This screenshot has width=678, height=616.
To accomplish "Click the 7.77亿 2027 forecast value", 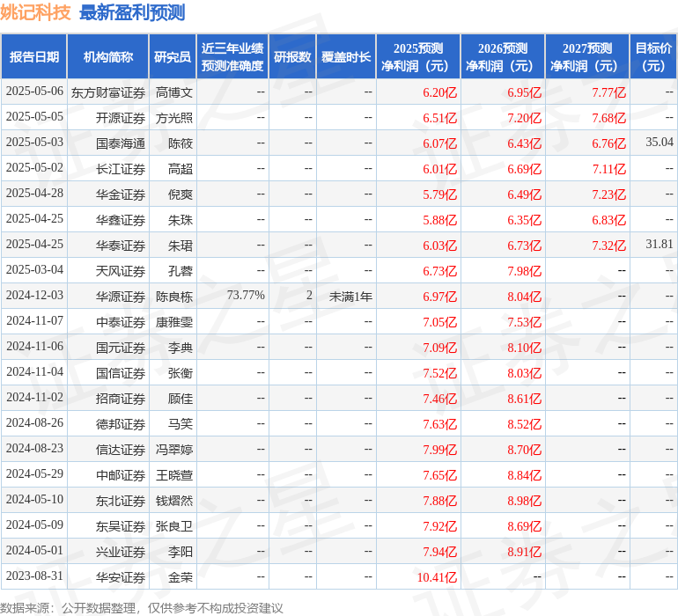I will point(608,92).
